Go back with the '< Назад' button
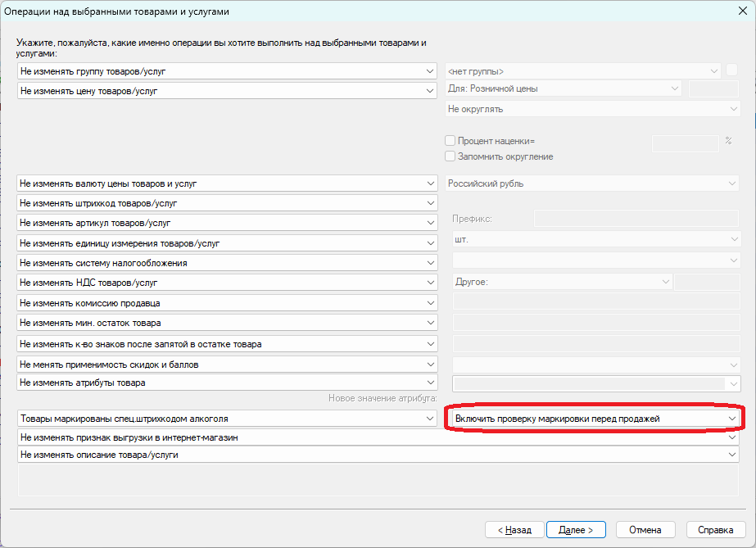Viewport: 756px width, 548px height. click(514, 530)
